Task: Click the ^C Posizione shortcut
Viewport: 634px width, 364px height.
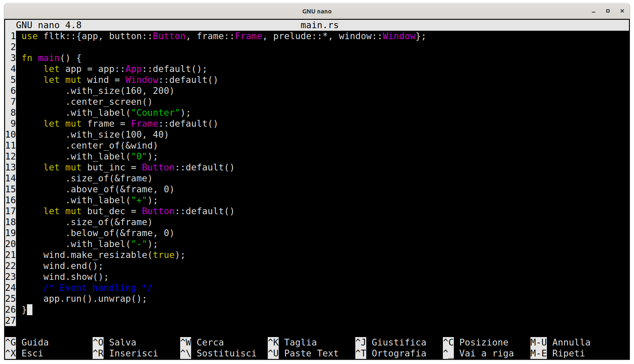Action: pyautogui.click(x=476, y=343)
